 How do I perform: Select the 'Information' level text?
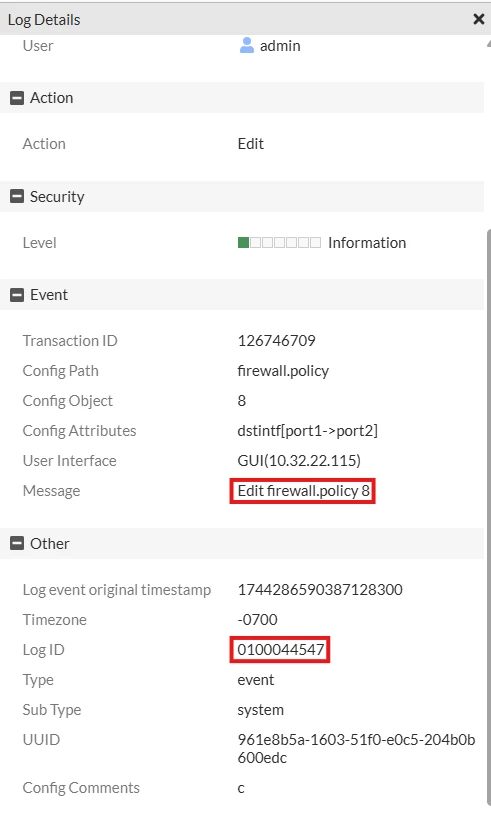[x=367, y=243]
